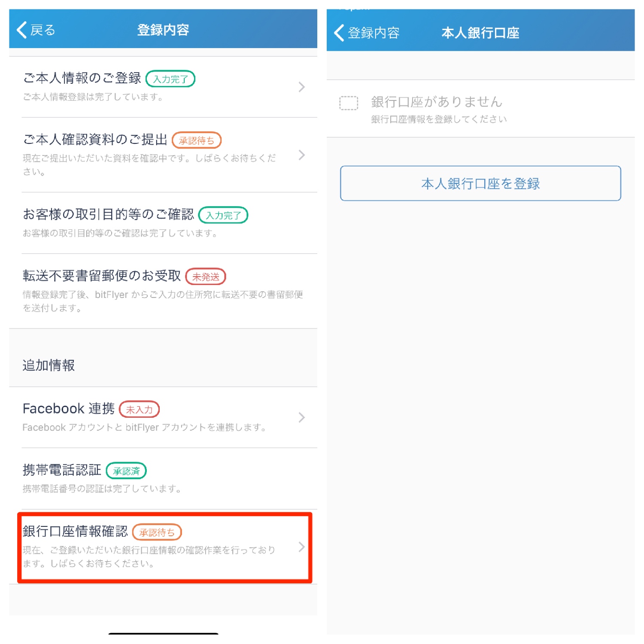Tap the 戻る text in the header
Screen dimensions: 644x644
pos(43,30)
